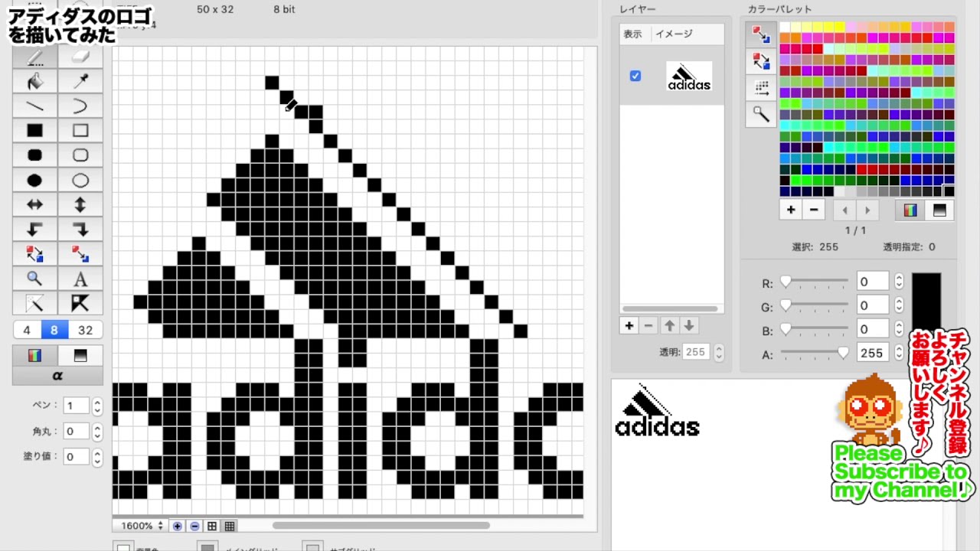This screenshot has height=551, width=980.
Task: Select gradient mode under bit depth
Action: click(x=80, y=356)
